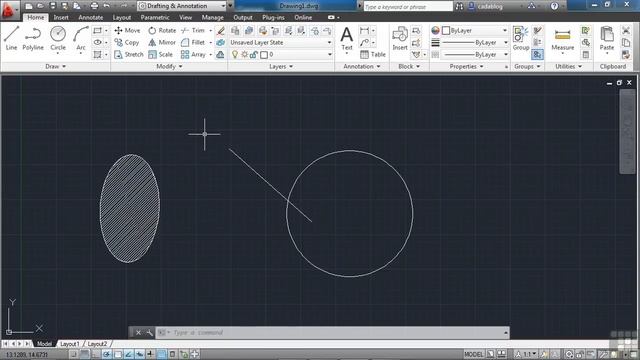The image size is (640, 360).
Task: Open the linetype ByLayer dropdown
Action: (475, 54)
